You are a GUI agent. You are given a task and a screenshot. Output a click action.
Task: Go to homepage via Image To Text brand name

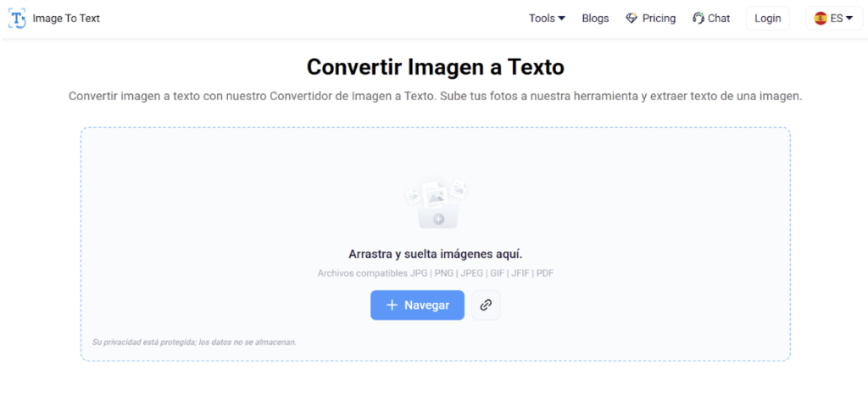click(66, 19)
